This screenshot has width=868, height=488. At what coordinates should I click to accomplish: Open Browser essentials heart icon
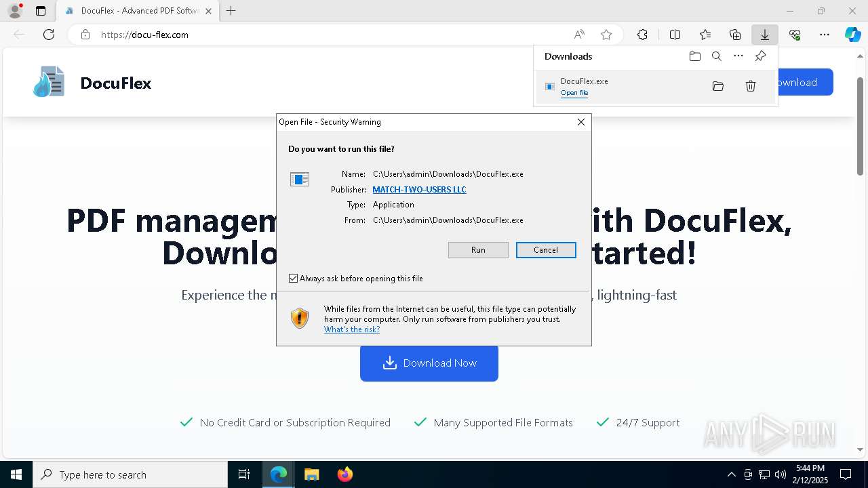(795, 35)
